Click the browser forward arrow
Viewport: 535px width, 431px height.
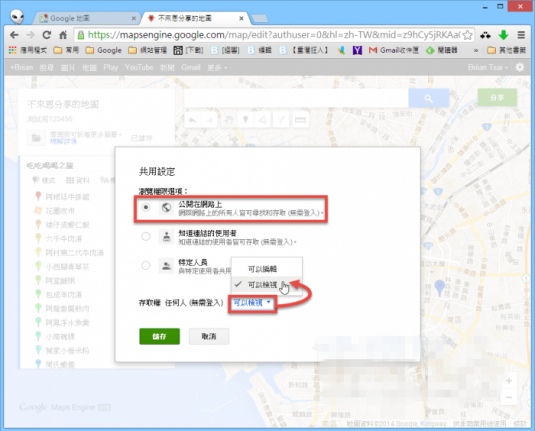pos(31,35)
